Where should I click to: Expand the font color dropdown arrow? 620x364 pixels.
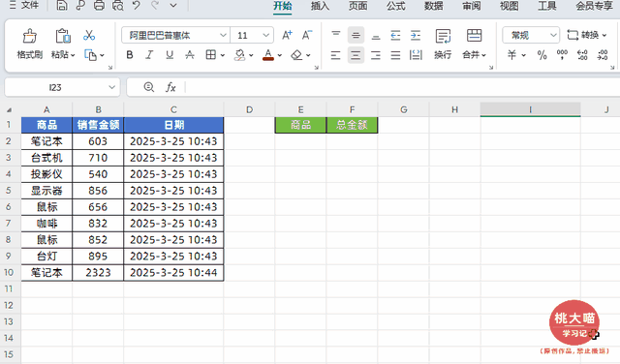[280, 55]
